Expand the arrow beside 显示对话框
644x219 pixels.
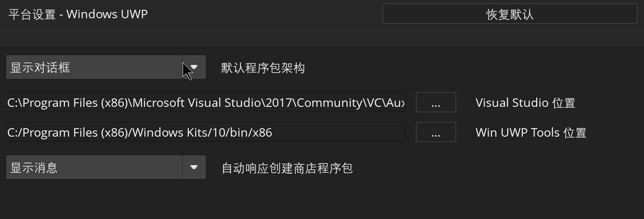(x=194, y=67)
